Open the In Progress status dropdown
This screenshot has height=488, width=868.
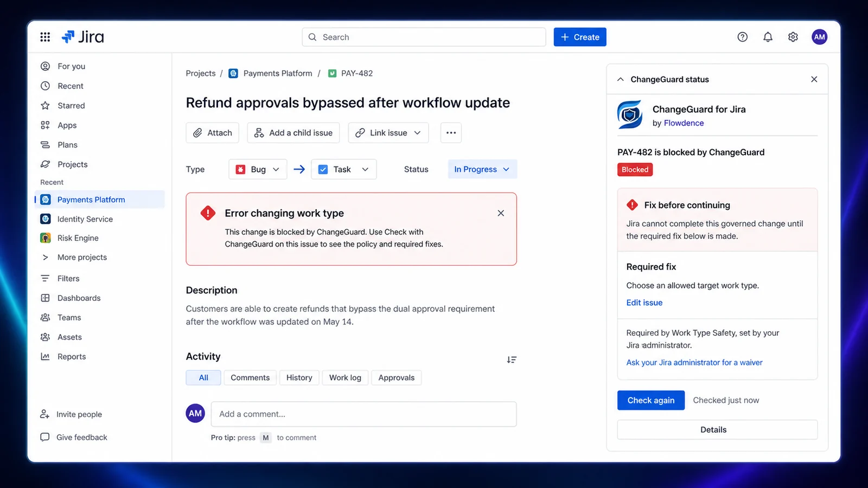pyautogui.click(x=482, y=169)
